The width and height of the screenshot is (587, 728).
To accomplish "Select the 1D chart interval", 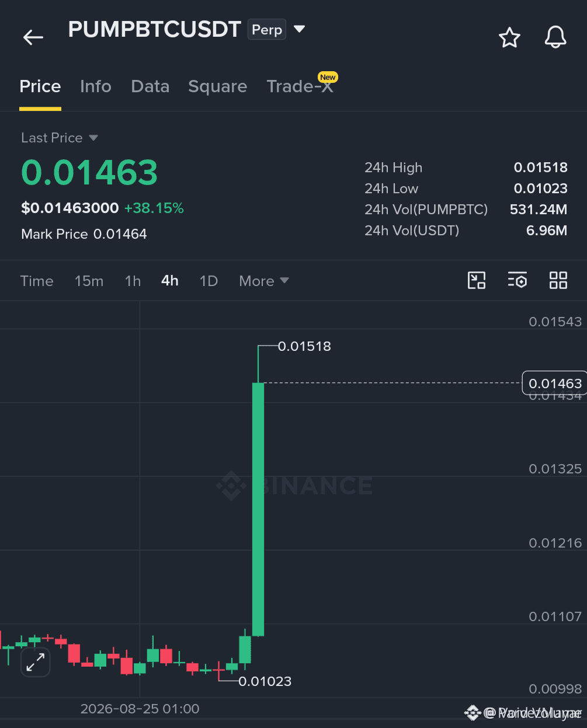I will coord(209,281).
